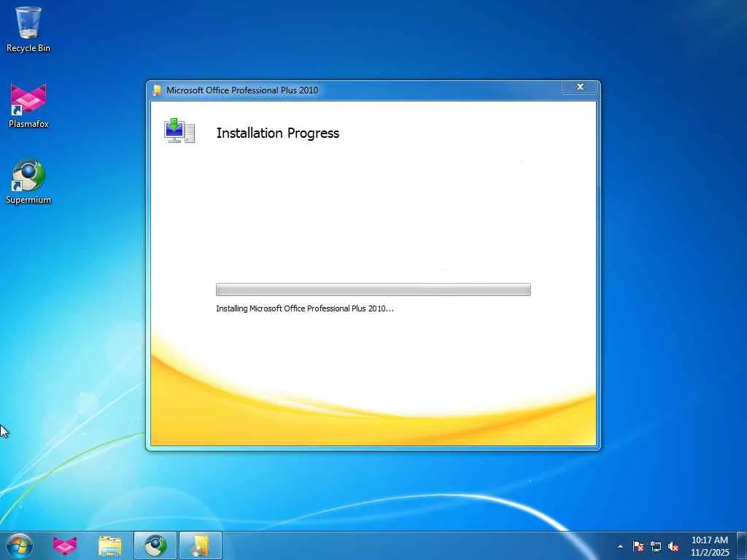Open the clock showing 10:17 AM
The image size is (747, 560).
[x=709, y=546]
